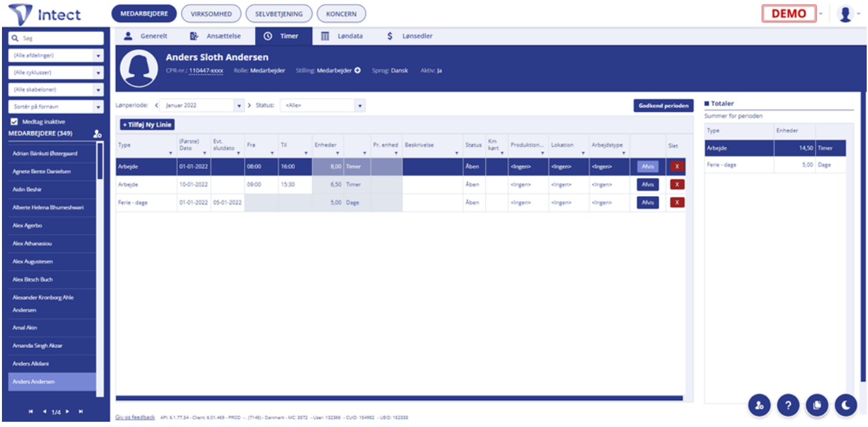Delete the 10-01-2022 Arbejde row
The width and height of the screenshot is (868, 427).
tap(676, 184)
